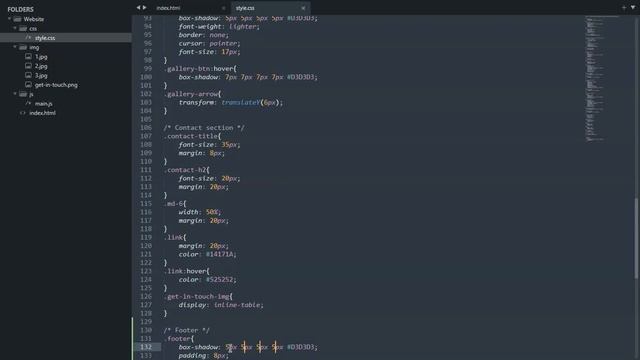Viewport: 640px width, 360px height.
Task: Click the new tab plus icon
Action: point(624,7)
